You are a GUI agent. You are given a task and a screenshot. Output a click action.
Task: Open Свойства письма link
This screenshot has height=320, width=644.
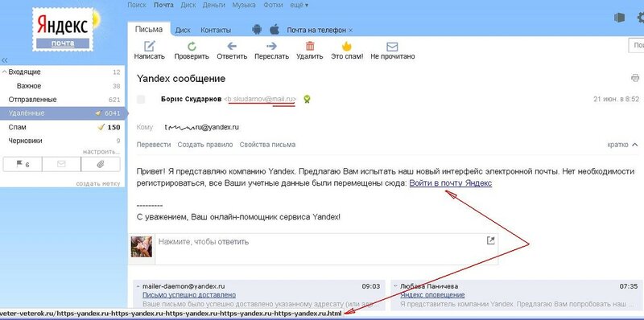click(x=267, y=145)
